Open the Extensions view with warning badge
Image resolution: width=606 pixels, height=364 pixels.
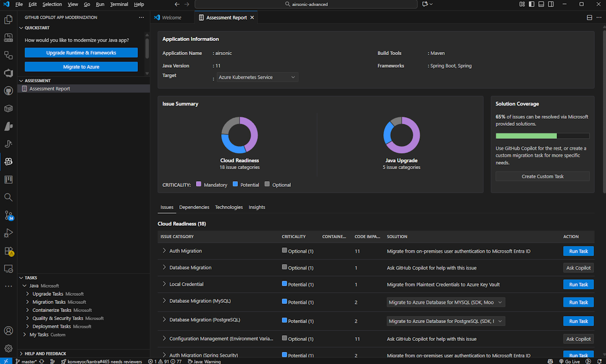(x=9, y=251)
